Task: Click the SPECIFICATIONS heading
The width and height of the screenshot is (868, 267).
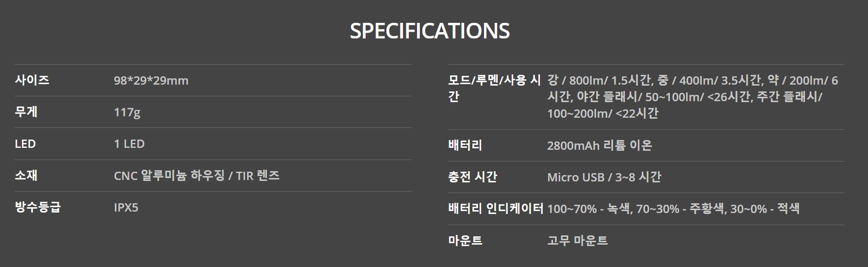Action: [430, 31]
